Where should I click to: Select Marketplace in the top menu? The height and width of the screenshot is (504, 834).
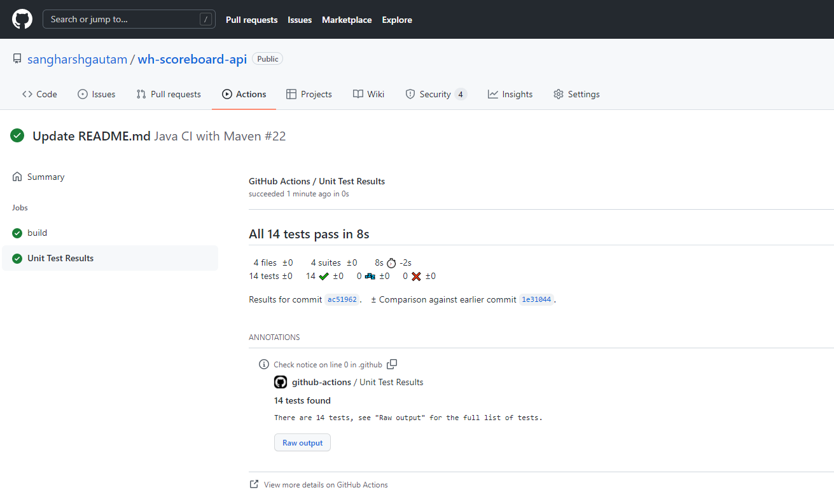coord(347,20)
